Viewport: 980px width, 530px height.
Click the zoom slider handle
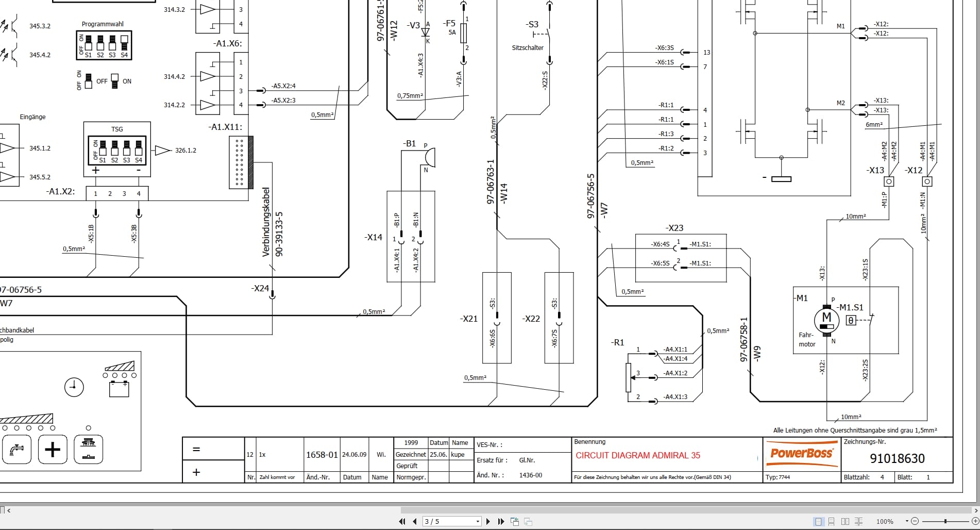[x=945, y=521]
